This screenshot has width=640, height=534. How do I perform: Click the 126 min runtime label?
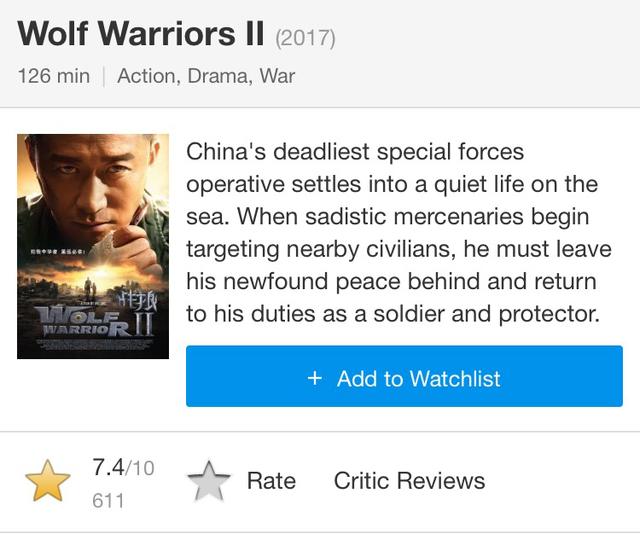53,76
